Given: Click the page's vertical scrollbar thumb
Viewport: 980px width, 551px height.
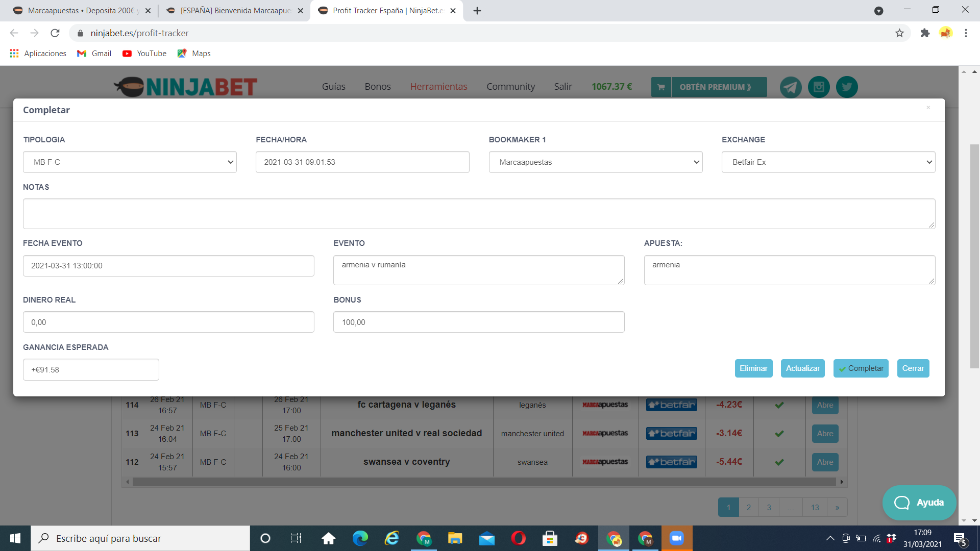Looking at the screenshot, I should (x=974, y=255).
